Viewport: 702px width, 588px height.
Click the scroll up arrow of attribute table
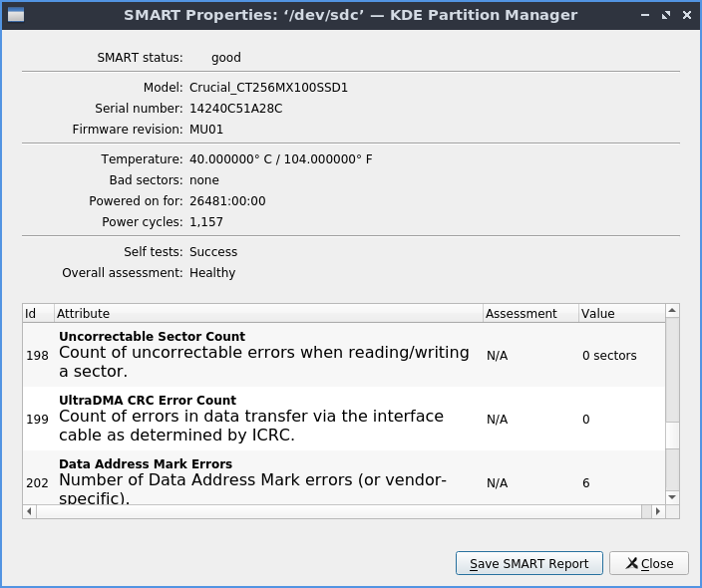click(x=672, y=311)
